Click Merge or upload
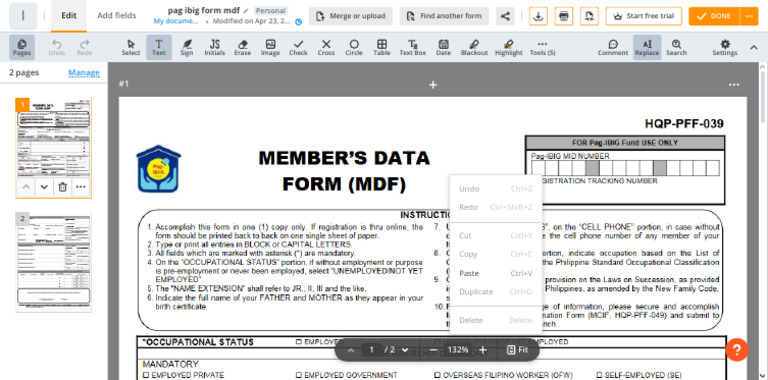Viewport: 768px width, 380px height. [x=351, y=16]
